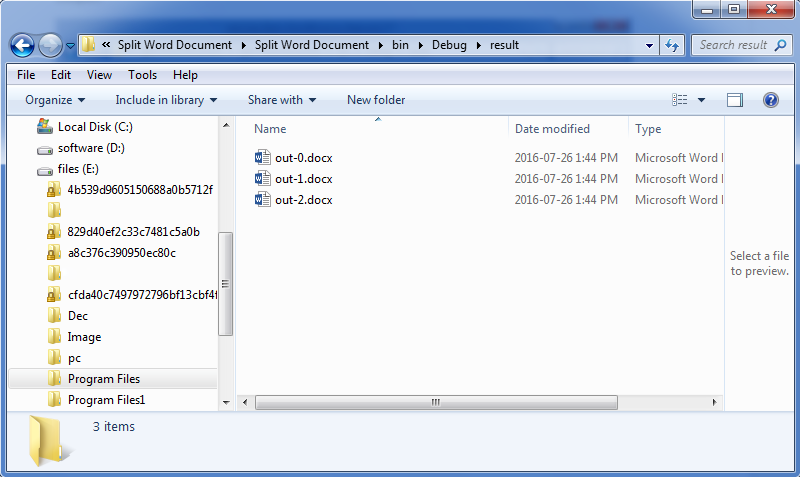Click the navigation pane scroll down arrow
The width and height of the screenshot is (800, 477).
click(226, 403)
